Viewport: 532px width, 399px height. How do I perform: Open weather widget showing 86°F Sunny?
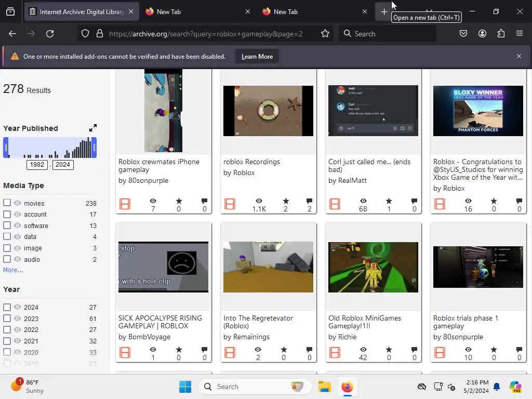(x=28, y=386)
